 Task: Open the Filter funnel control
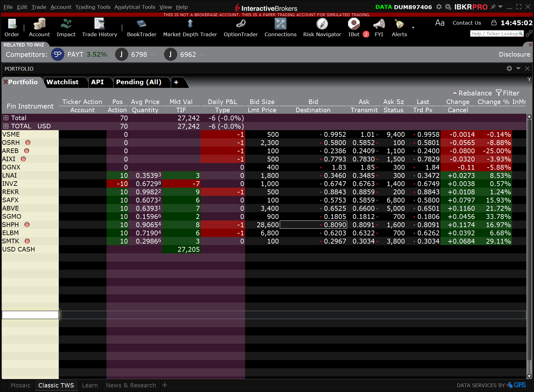click(x=508, y=93)
